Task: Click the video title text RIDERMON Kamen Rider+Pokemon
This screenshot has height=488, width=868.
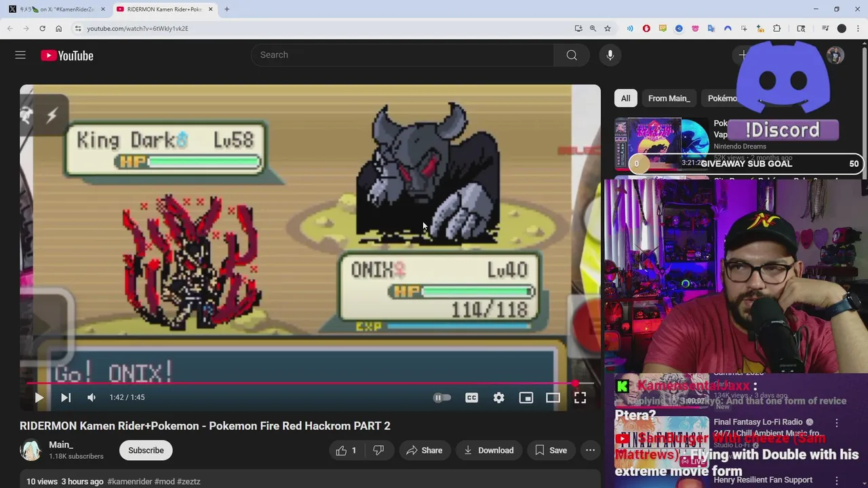Action: point(205,426)
